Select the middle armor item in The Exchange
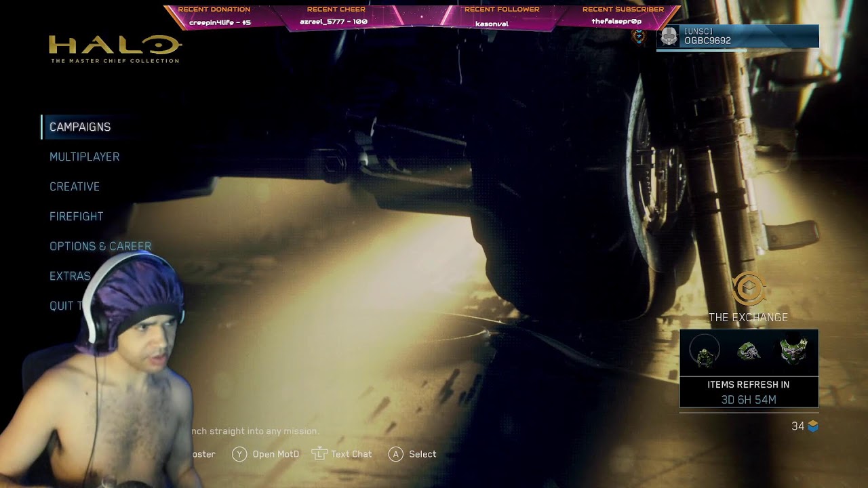This screenshot has width=868, height=488. (x=749, y=352)
